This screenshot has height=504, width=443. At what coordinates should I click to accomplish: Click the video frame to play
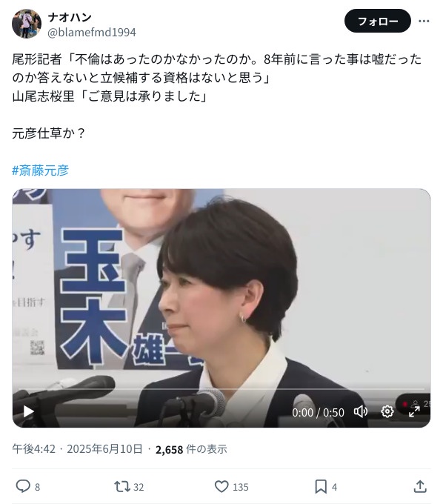click(x=221, y=289)
